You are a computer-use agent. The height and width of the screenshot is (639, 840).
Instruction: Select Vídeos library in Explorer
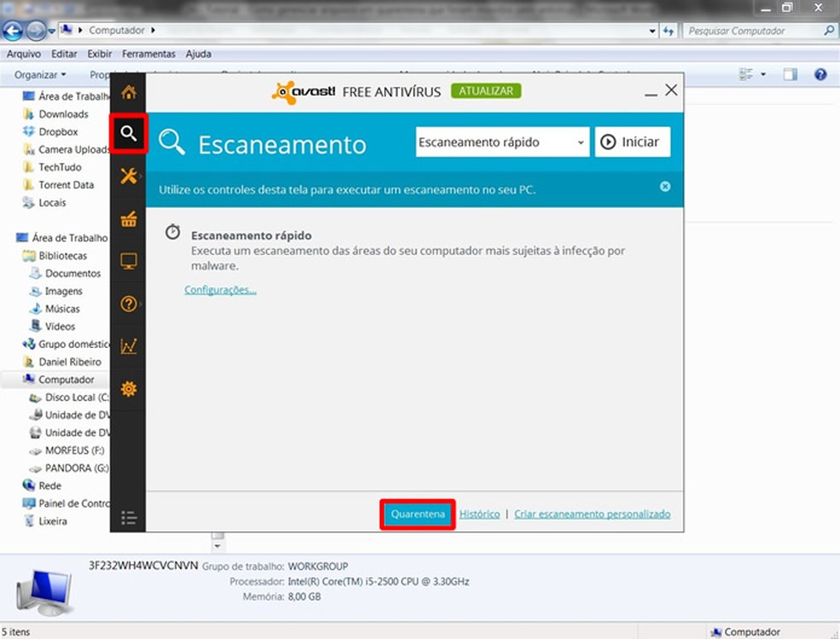[x=60, y=326]
